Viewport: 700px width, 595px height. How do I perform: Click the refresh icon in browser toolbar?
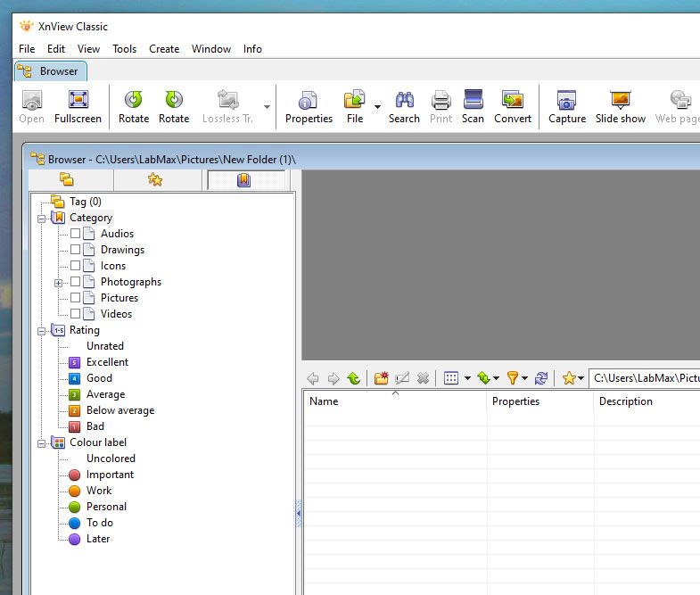541,378
